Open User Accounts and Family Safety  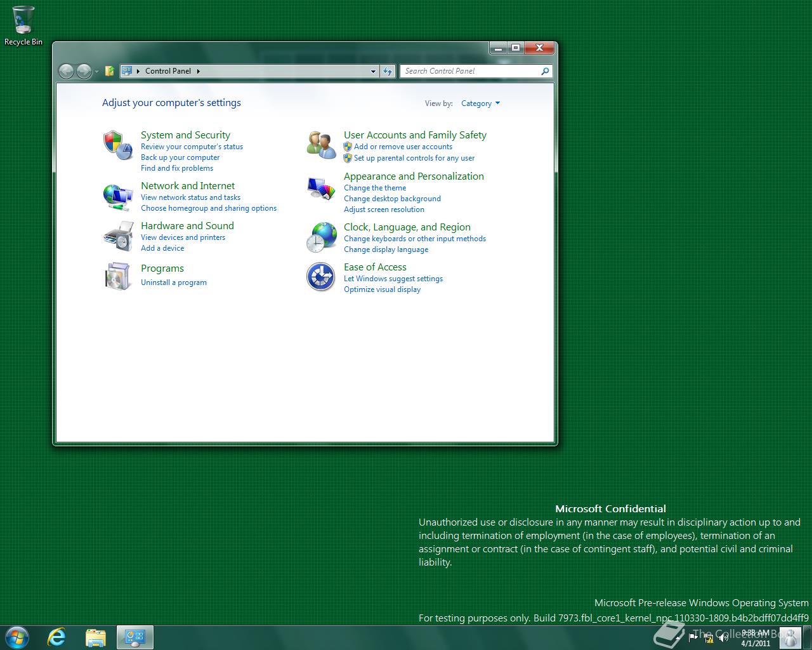point(415,135)
